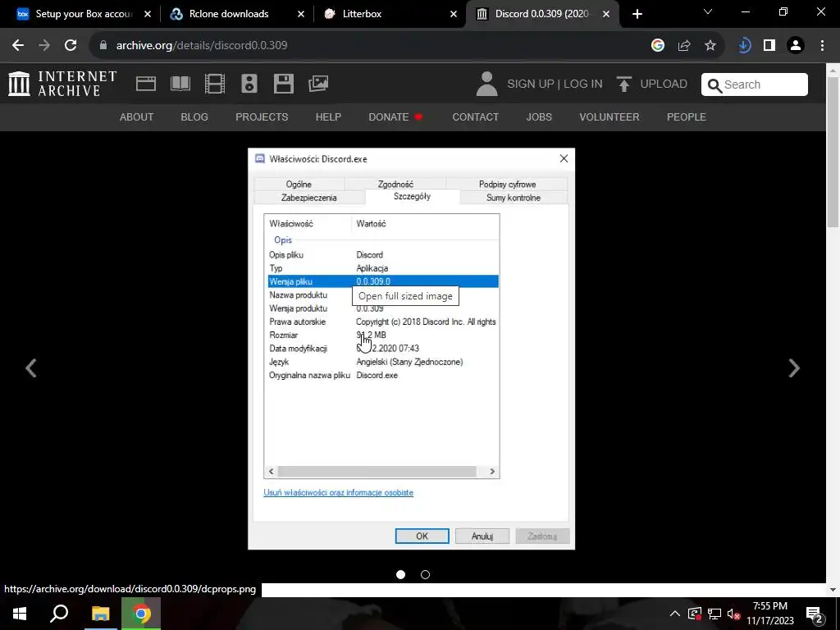Open the Audio speaker icon
The height and width of the screenshot is (630, 840).
coord(249,84)
